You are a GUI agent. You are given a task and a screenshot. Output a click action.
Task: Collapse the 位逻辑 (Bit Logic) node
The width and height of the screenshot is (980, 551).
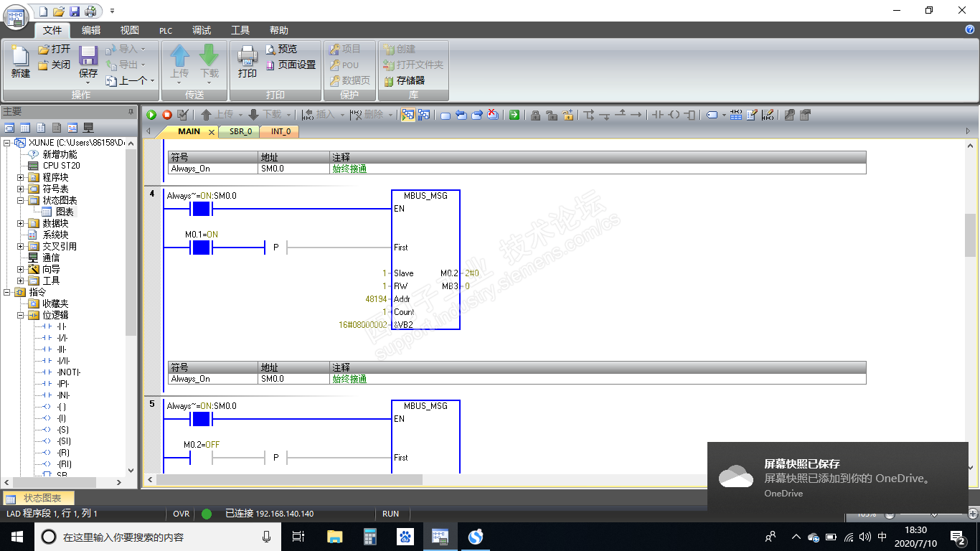[x=21, y=315]
